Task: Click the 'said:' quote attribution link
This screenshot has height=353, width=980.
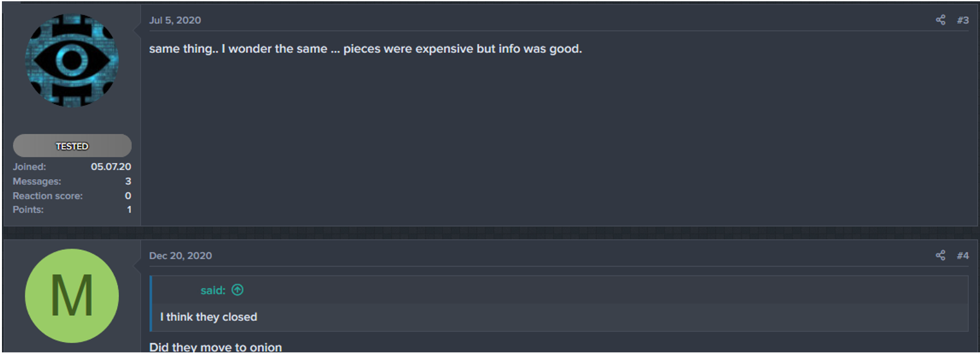Action: 213,291
